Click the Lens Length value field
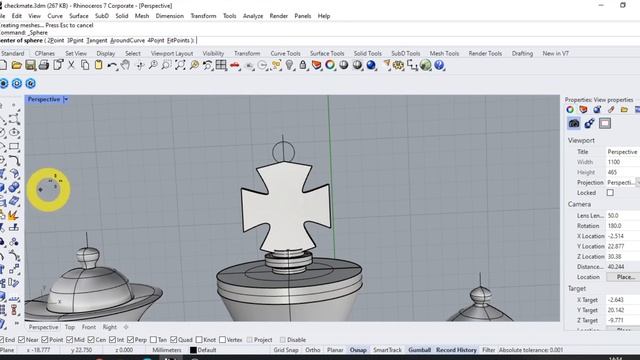This screenshot has width=640, height=360. click(x=623, y=216)
